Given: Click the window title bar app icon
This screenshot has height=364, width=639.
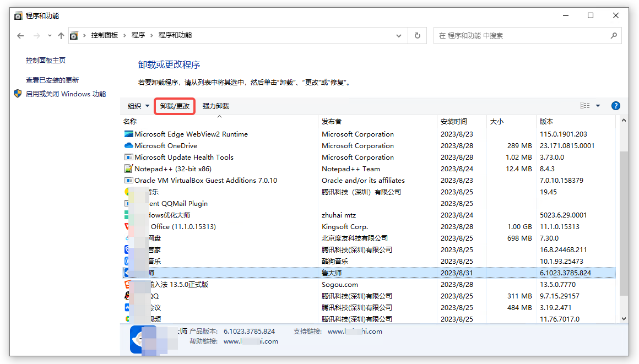Looking at the screenshot, I should click(x=18, y=16).
